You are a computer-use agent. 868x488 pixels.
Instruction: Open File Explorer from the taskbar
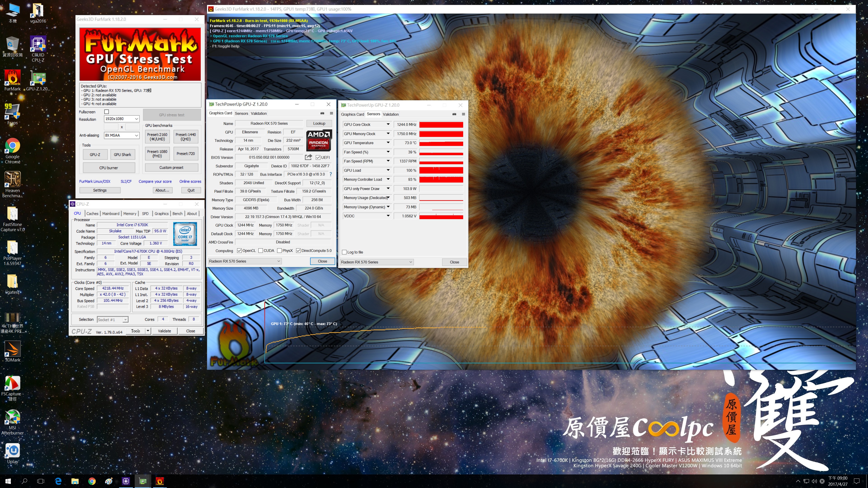[x=75, y=481]
